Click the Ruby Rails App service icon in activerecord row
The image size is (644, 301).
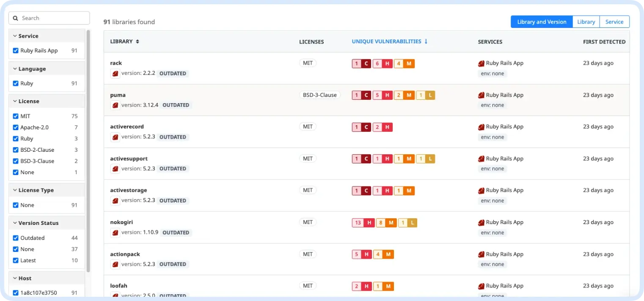(481, 127)
